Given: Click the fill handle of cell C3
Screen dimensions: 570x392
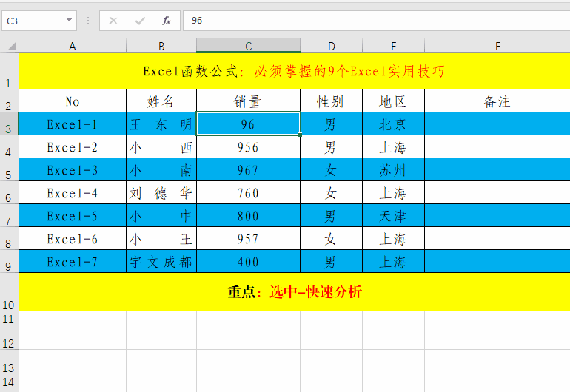Looking at the screenshot, I should [x=300, y=135].
